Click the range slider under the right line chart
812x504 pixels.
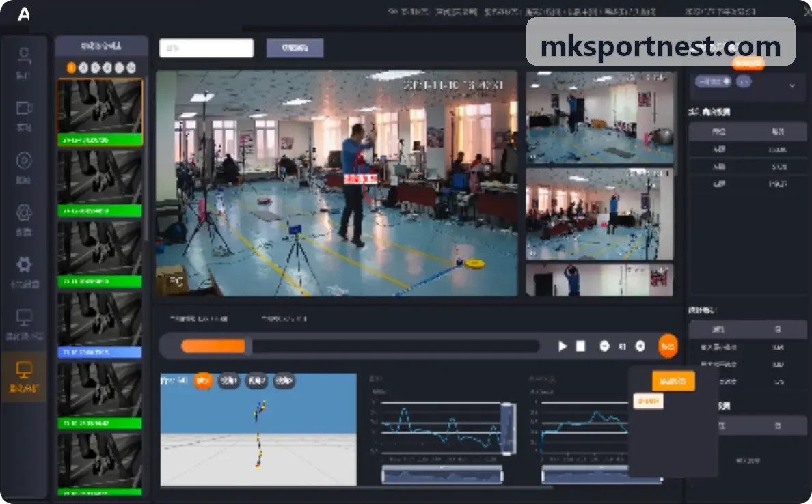[x=601, y=475]
